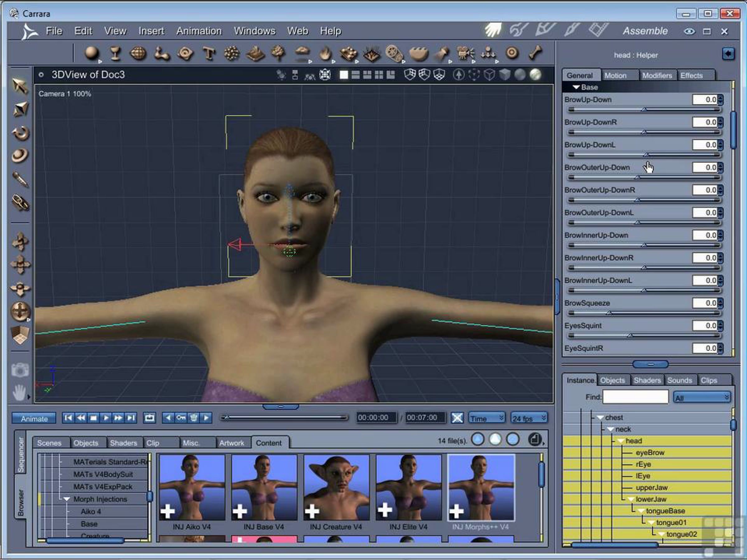The image size is (747, 560).
Task: Open the Sequencer side tab
Action: click(21, 454)
